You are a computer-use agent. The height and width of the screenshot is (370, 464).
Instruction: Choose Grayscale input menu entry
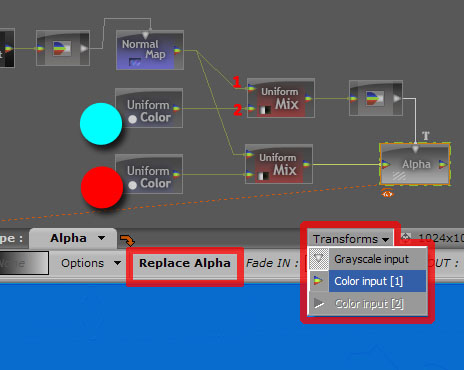tap(368, 259)
